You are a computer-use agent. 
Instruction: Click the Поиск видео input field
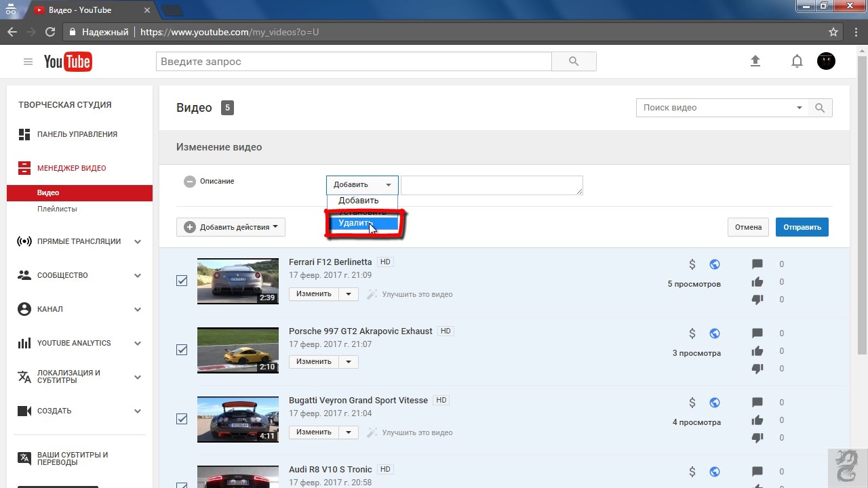(713, 108)
